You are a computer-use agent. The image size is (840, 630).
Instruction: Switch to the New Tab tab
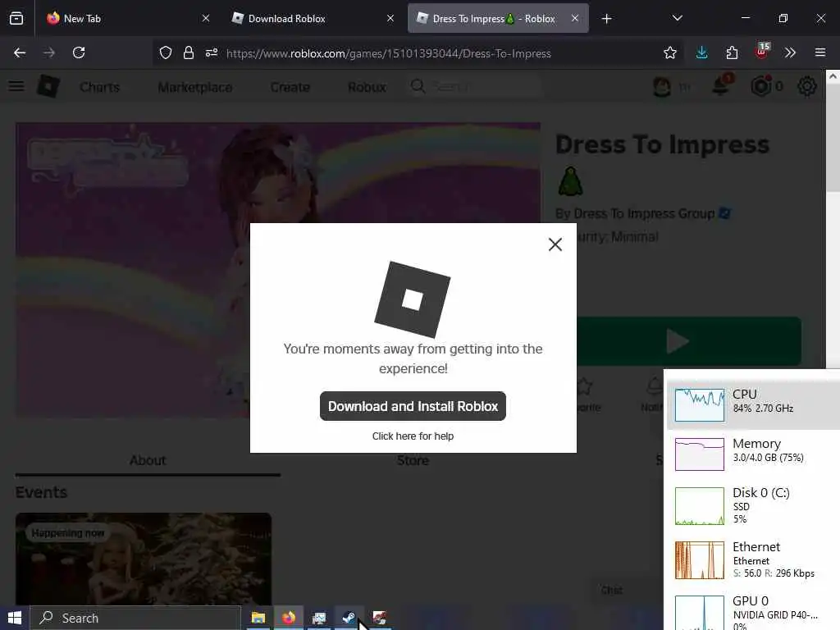tap(127, 18)
